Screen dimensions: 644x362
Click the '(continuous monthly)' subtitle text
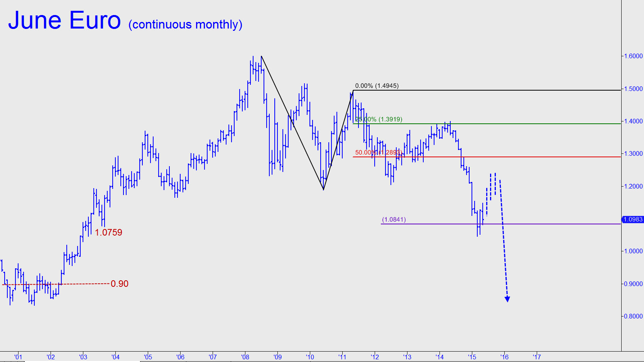point(185,25)
